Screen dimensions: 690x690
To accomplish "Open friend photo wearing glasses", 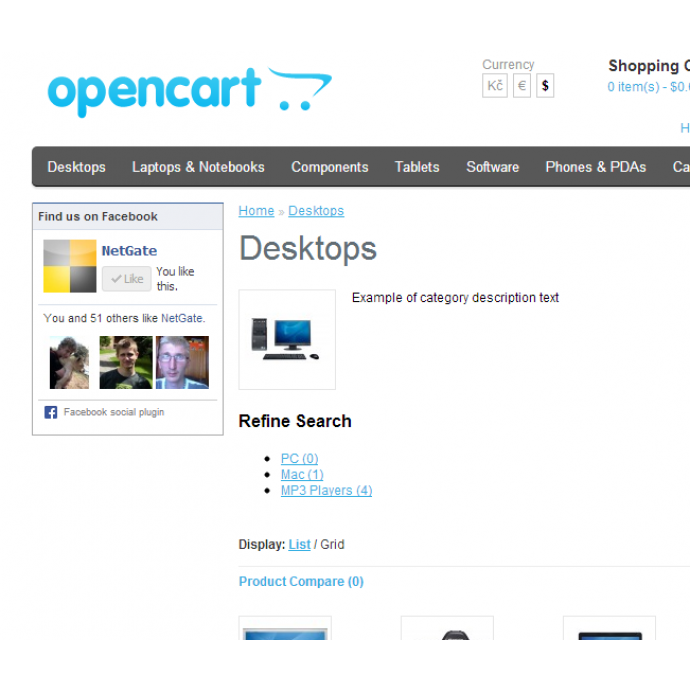I will tap(182, 363).
